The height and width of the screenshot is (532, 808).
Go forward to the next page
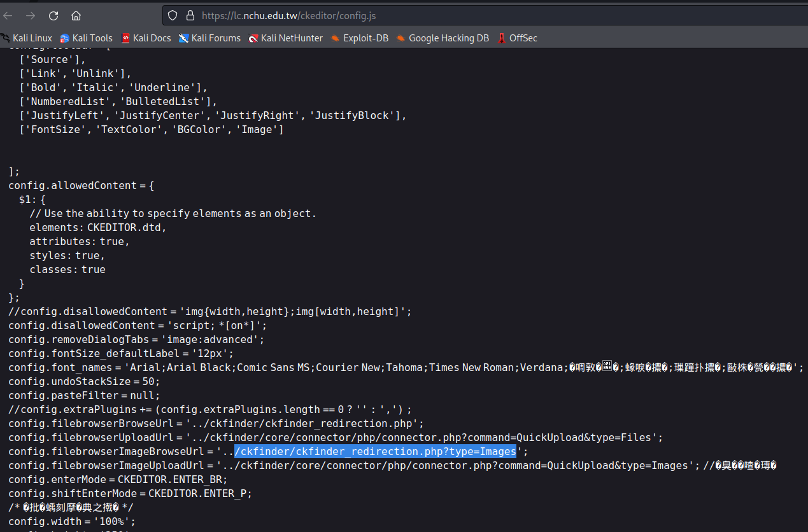click(x=31, y=15)
